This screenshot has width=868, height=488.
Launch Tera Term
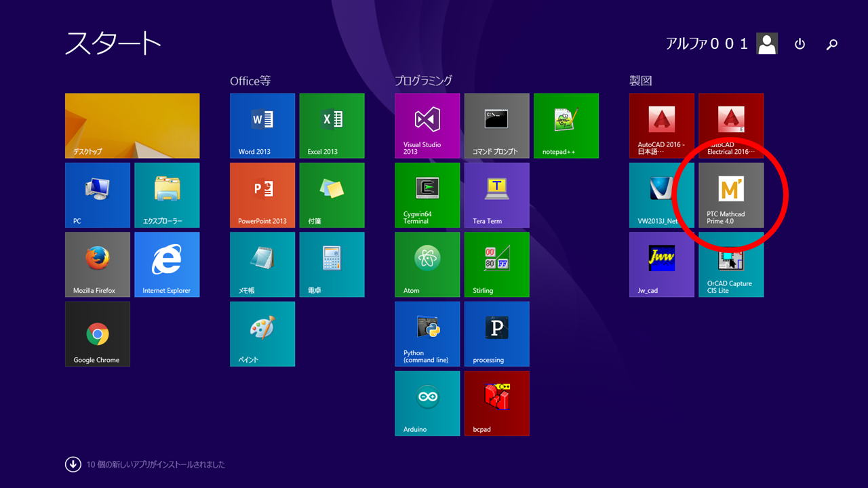point(496,195)
